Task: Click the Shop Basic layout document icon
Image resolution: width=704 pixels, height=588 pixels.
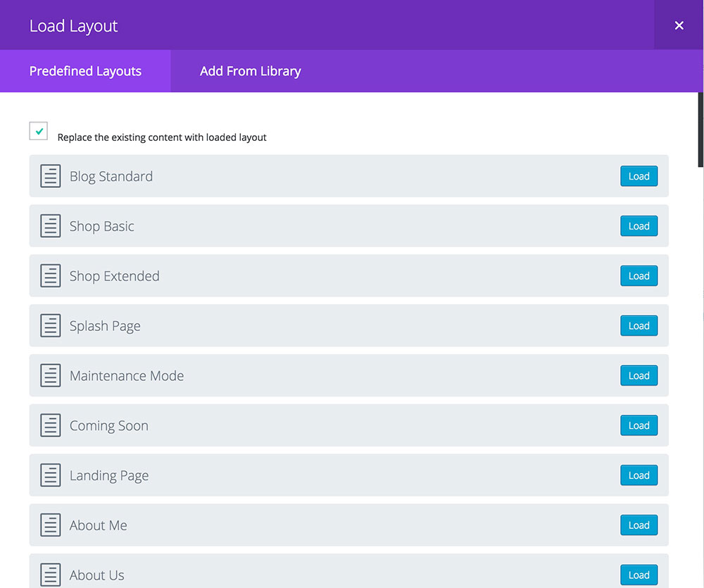Action: pos(50,226)
